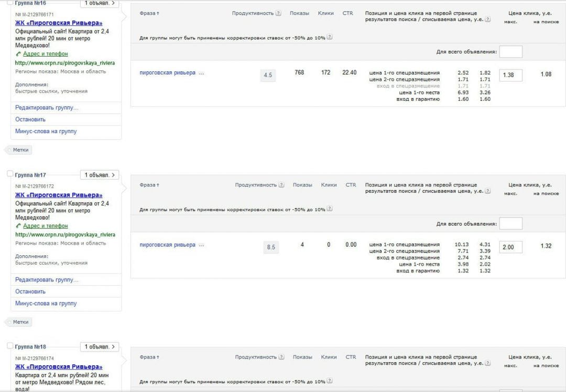Tick the checkbox for Группа №17
566x392 pixels.
click(10, 173)
